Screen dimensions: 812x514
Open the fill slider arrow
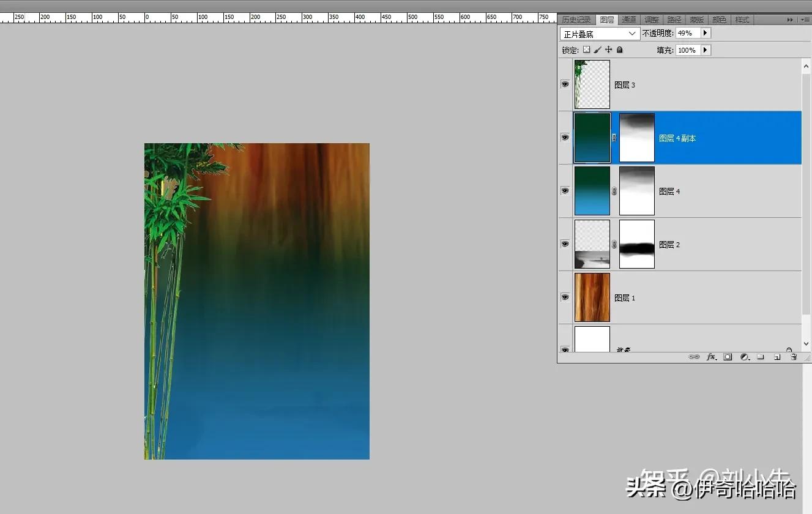706,50
